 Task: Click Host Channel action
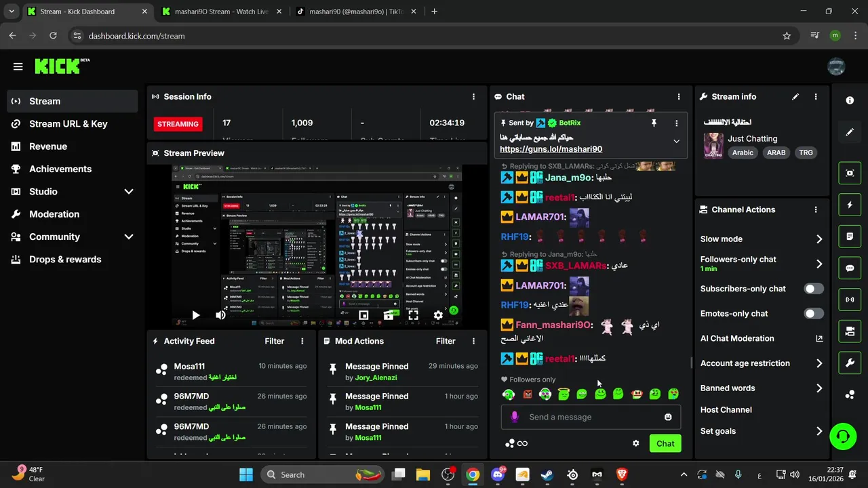tap(726, 410)
